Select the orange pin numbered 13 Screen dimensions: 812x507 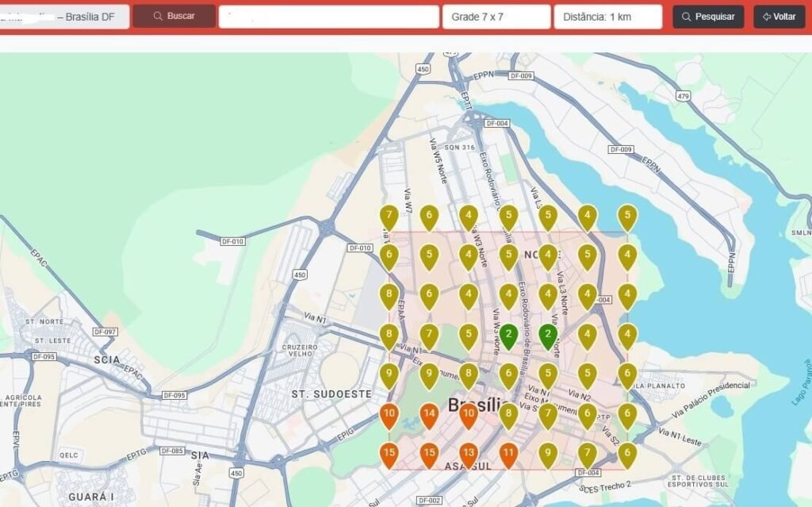[469, 454]
